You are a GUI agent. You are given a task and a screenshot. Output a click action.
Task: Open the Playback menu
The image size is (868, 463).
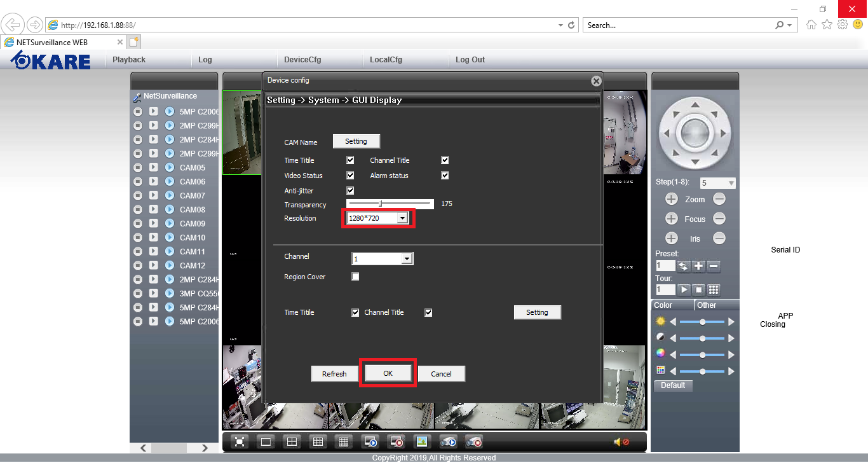[129, 60]
